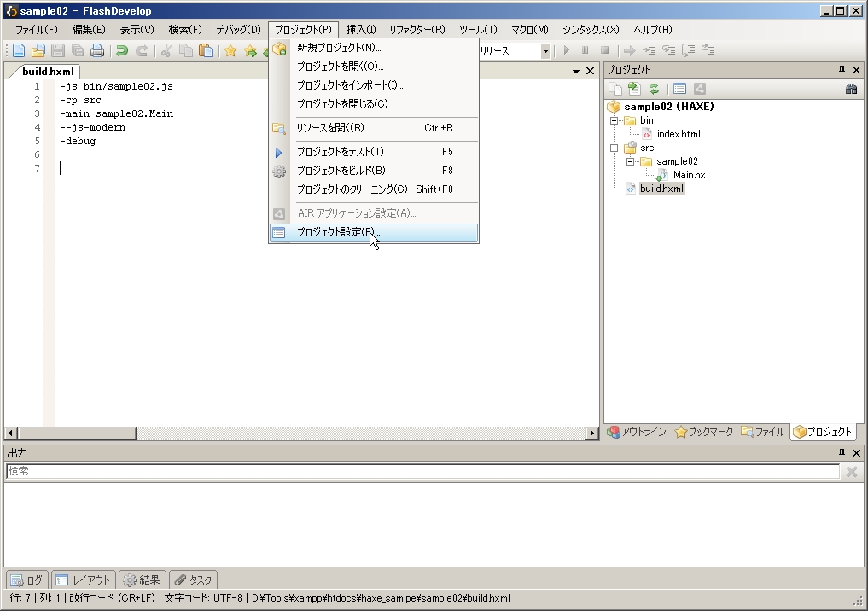
Task: Choose リソースを開く(R) entry
Action: [374, 128]
